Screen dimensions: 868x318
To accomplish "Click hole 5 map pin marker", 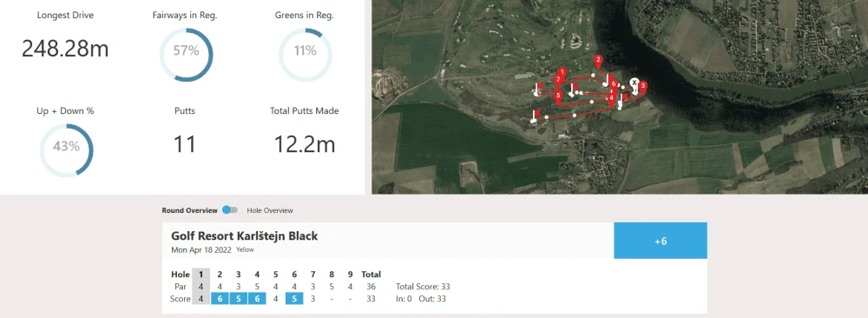I will 558,96.
